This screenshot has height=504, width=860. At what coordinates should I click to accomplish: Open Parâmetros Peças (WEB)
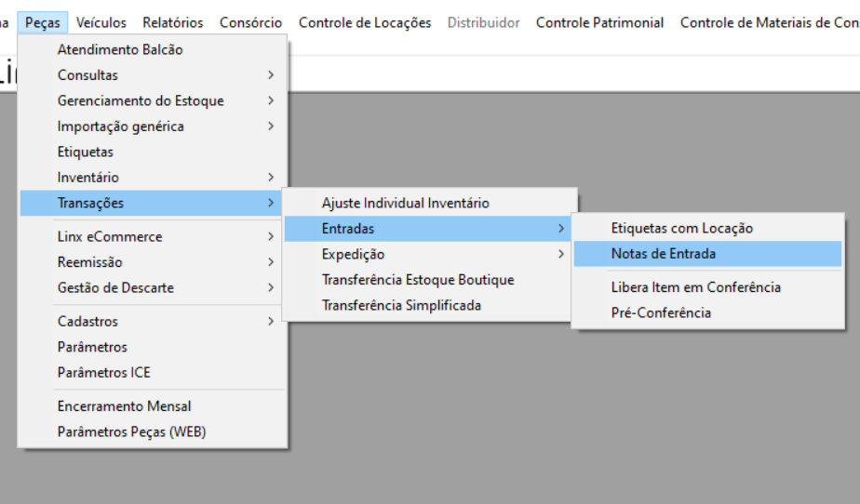point(131,432)
